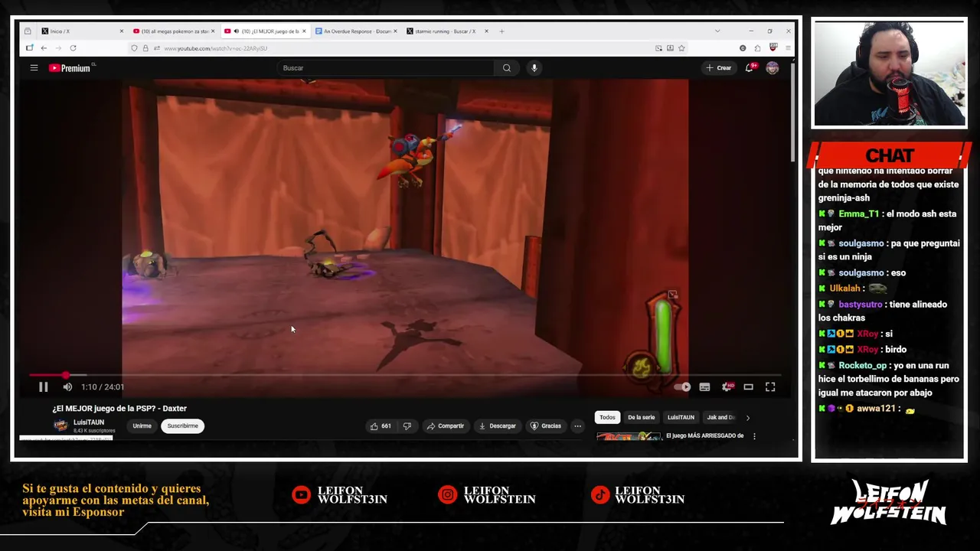Click the Gracias button
The width and height of the screenshot is (980, 551).
(545, 426)
